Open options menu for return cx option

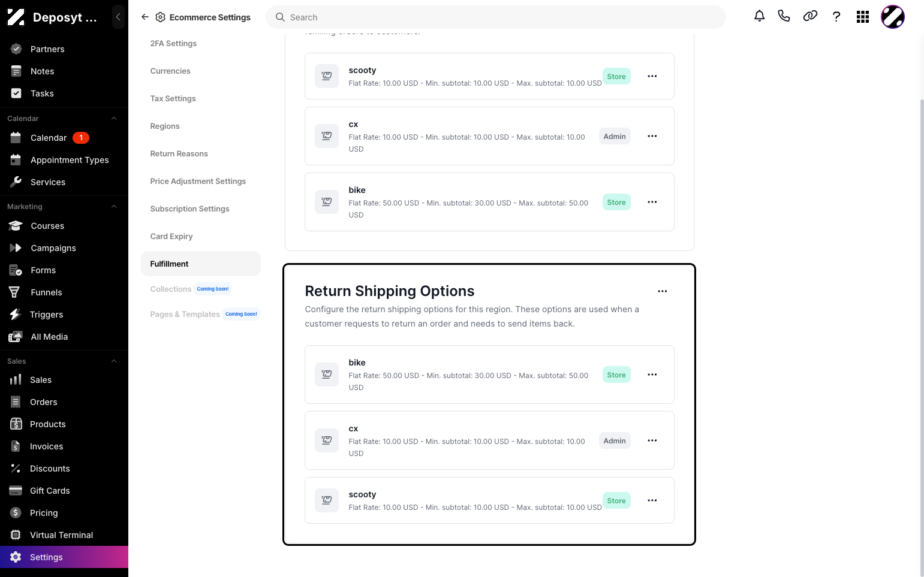pyautogui.click(x=652, y=440)
